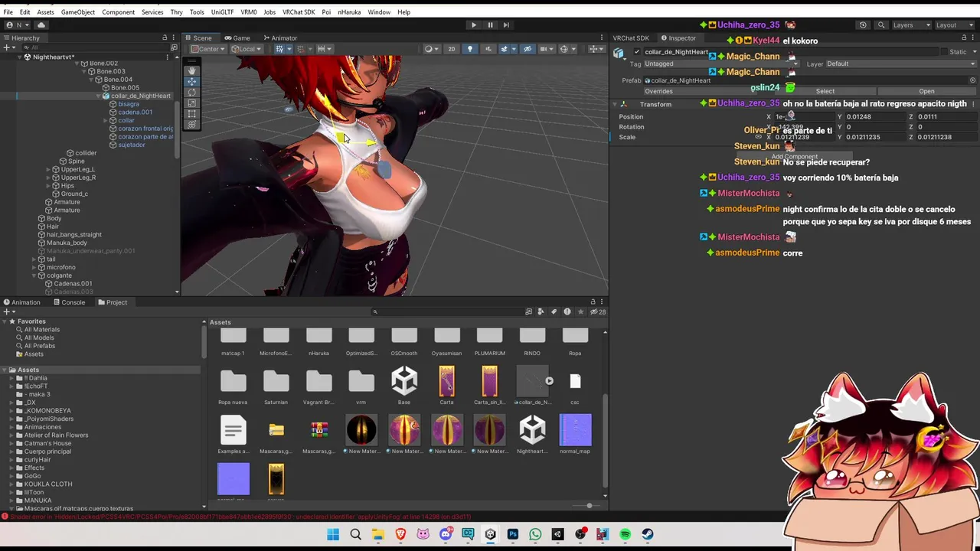
Task: Expand the tail object in Hierarchy
Action: click(34, 259)
